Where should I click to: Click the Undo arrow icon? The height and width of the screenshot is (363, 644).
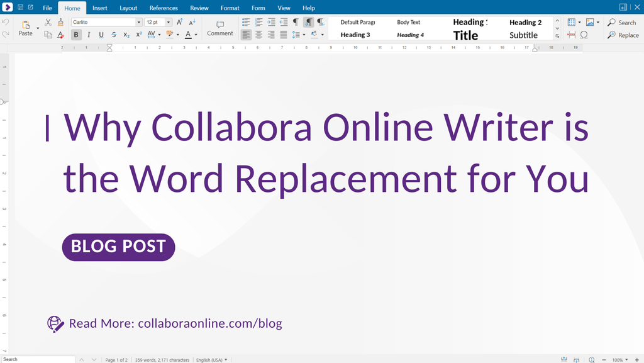[5, 22]
